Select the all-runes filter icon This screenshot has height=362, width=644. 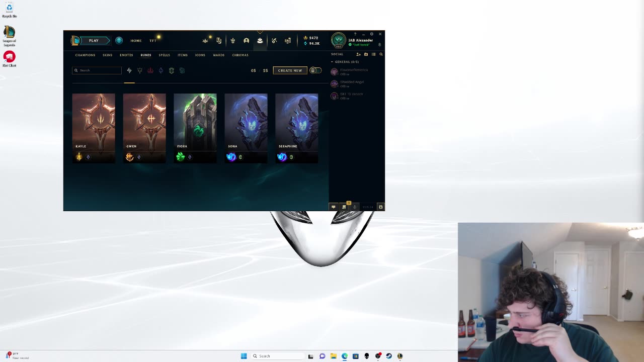tap(129, 70)
